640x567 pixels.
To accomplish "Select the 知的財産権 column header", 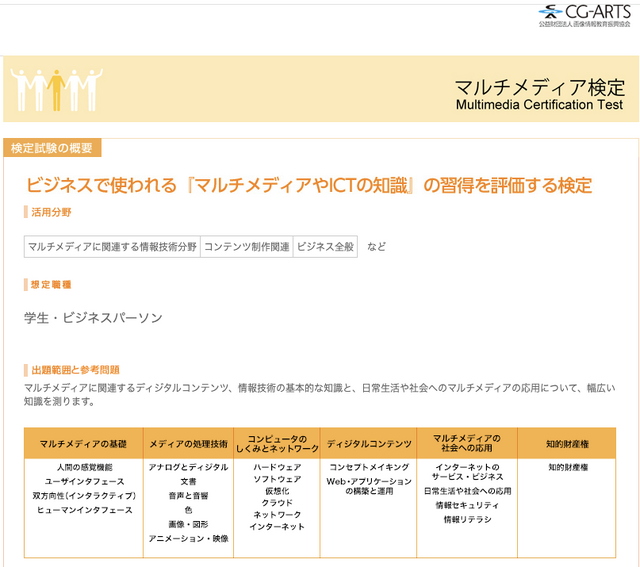I will (567, 444).
